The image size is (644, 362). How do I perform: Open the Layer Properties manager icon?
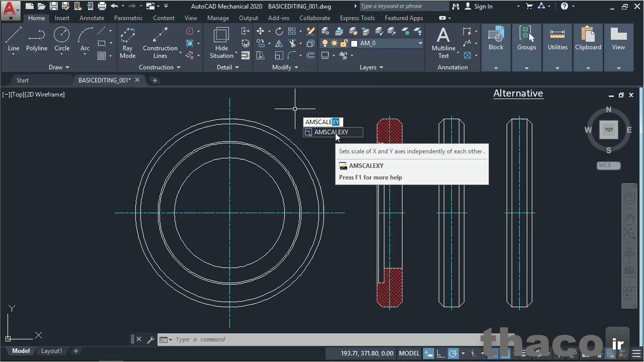tap(325, 31)
